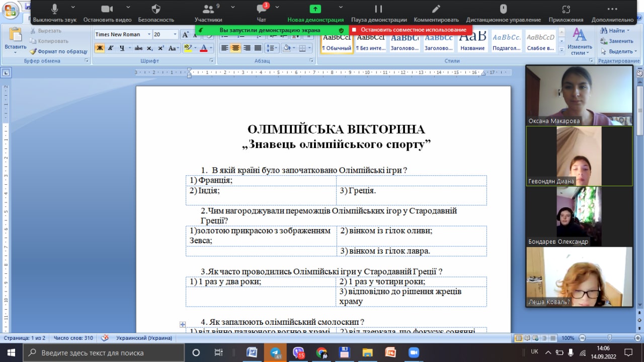
Task: Mute microphone via Выключить звук
Action: pyautogui.click(x=55, y=13)
